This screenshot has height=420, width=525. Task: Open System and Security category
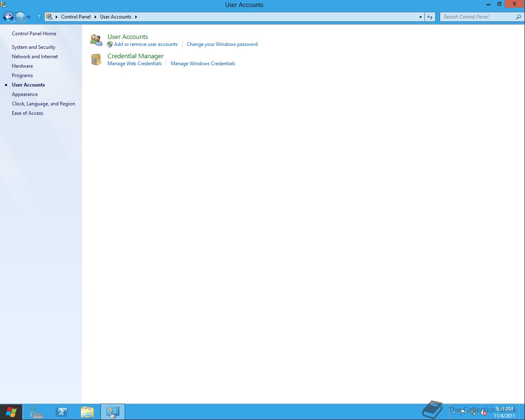pos(34,47)
